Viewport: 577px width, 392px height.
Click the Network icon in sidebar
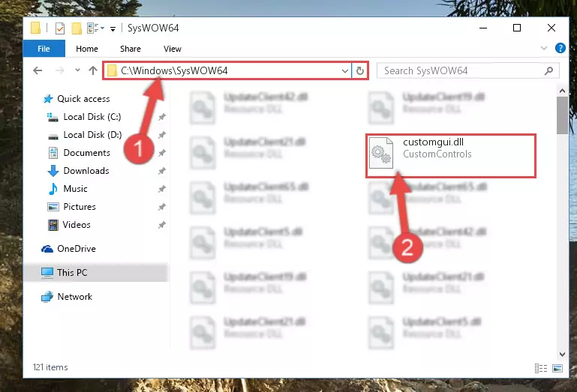47,296
